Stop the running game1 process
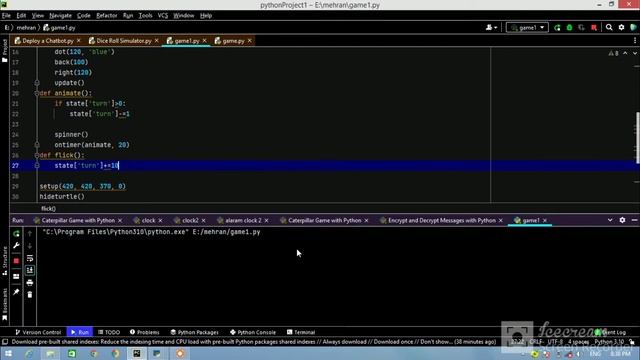 point(16,261)
